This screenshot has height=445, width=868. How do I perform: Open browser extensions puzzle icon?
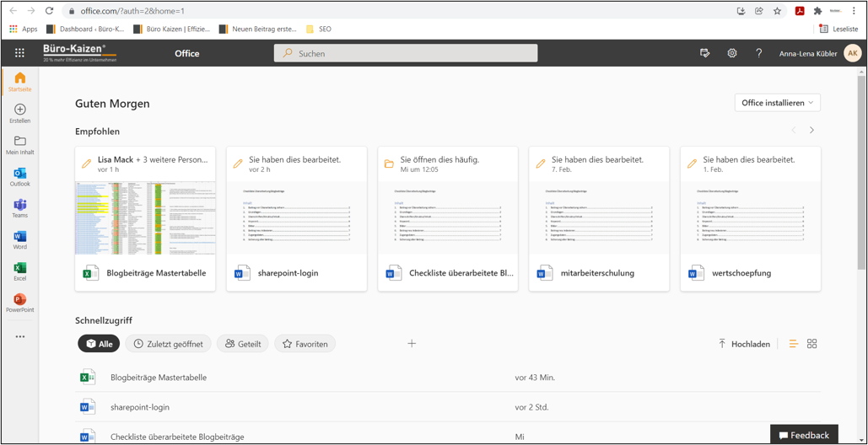click(x=817, y=10)
